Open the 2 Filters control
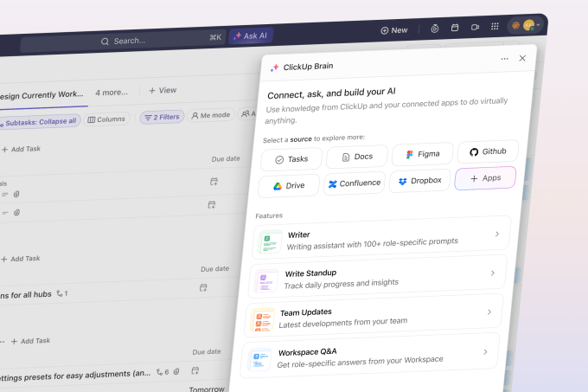The image size is (588, 392). (162, 117)
